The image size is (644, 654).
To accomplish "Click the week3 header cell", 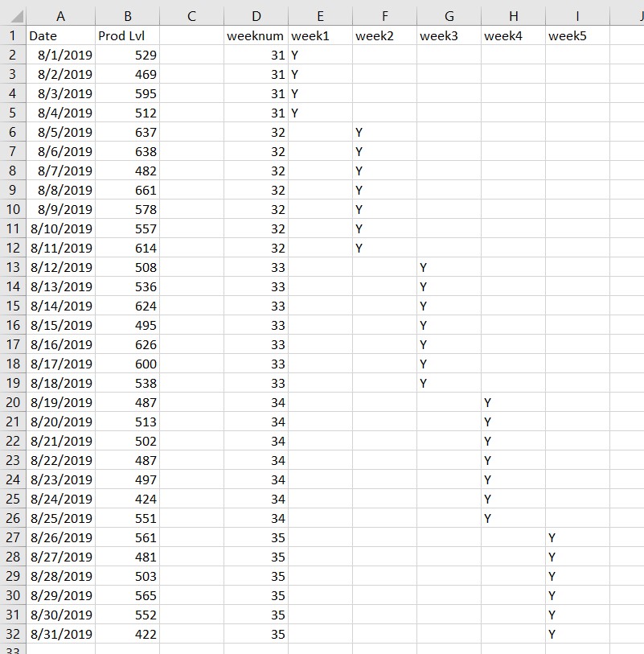I will coord(449,35).
